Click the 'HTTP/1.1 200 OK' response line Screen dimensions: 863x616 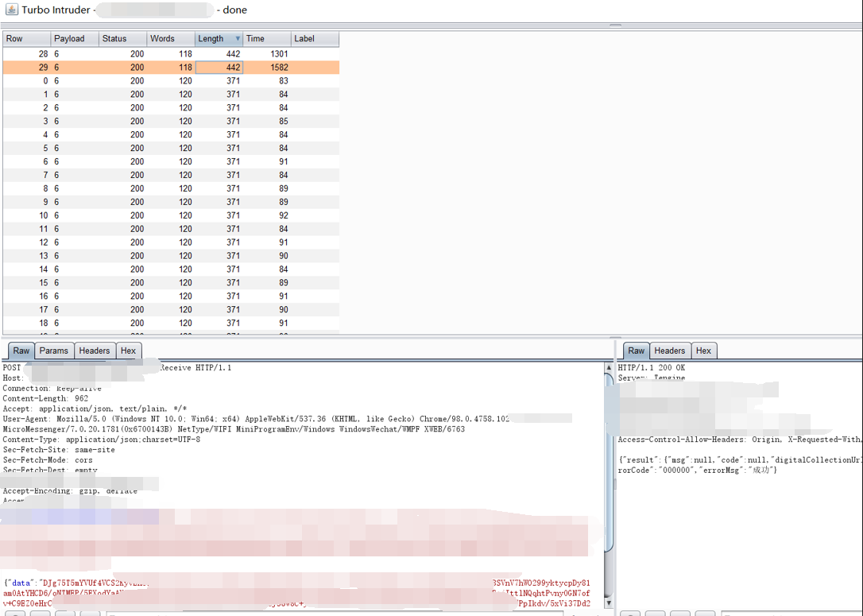[x=651, y=367]
